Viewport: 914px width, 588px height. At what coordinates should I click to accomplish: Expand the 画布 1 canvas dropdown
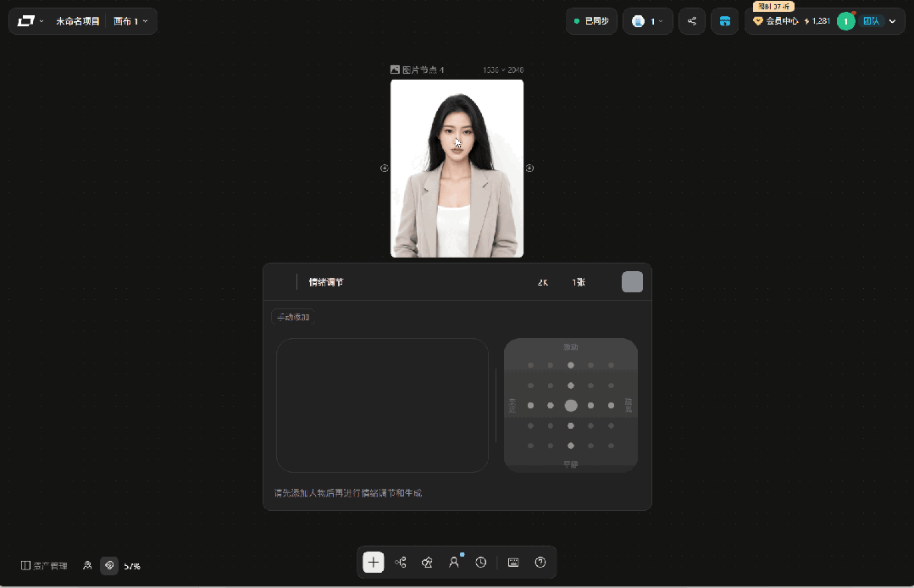[x=130, y=21]
